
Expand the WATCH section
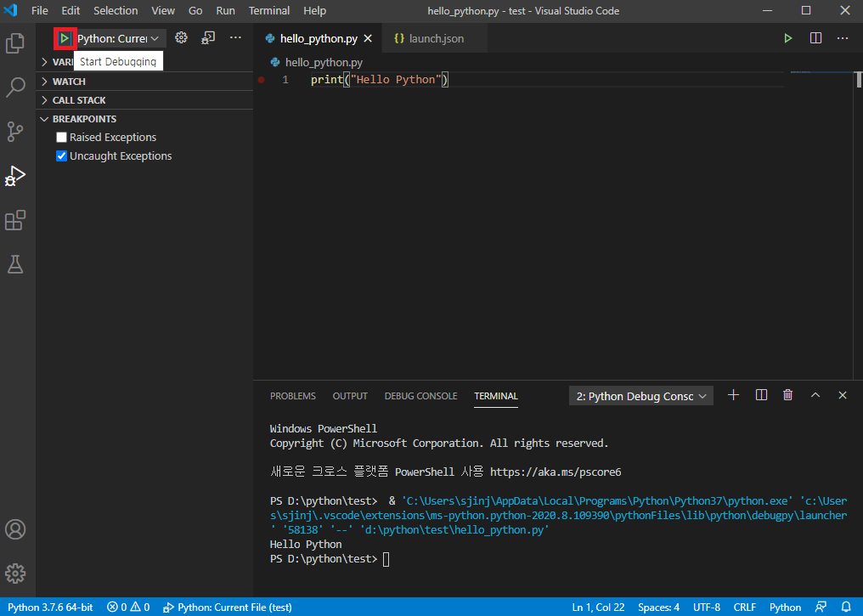144,82
